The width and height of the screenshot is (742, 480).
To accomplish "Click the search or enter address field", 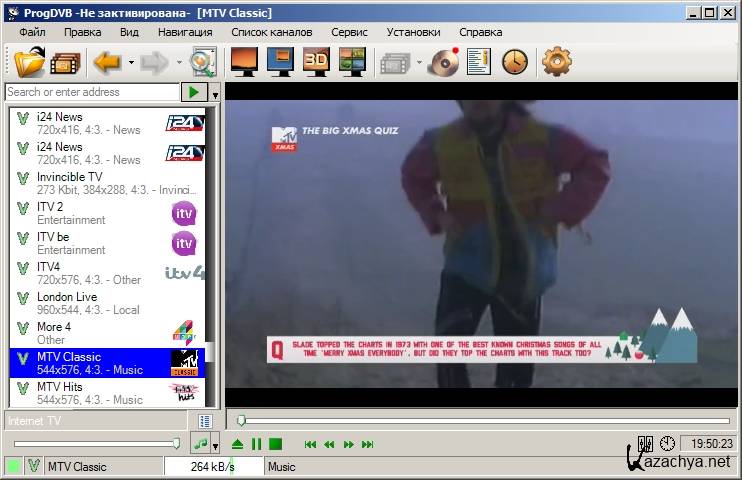I will tap(90, 92).
